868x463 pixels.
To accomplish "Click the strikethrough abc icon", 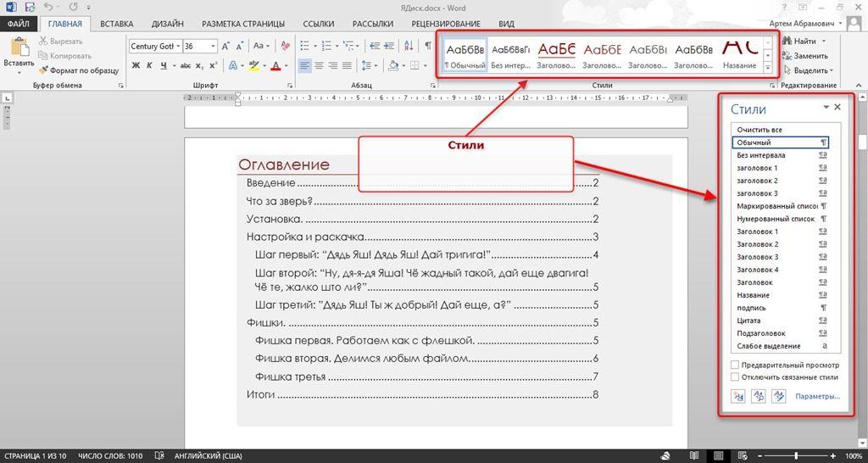I will point(185,66).
